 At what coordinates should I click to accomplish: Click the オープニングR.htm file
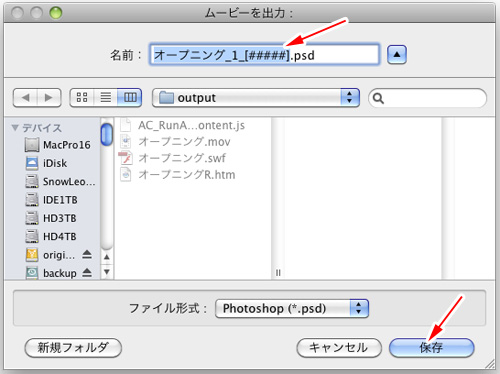click(177, 174)
